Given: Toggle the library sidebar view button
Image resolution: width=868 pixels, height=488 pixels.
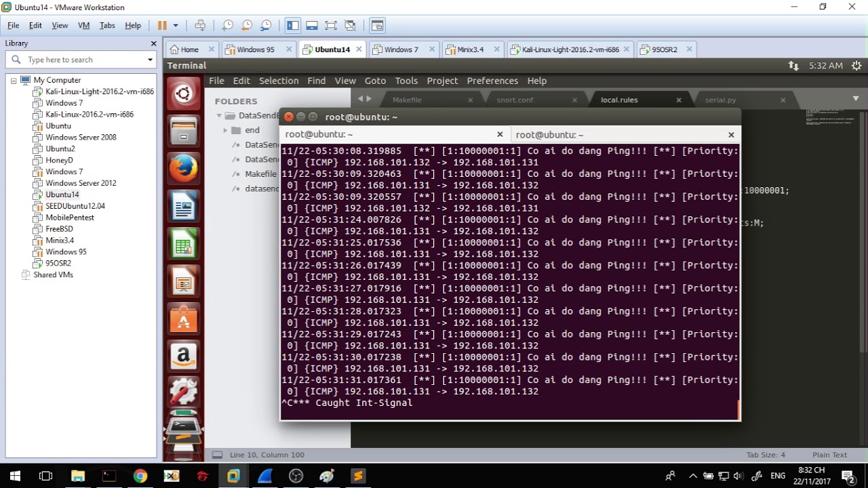Looking at the screenshot, I should click(293, 25).
